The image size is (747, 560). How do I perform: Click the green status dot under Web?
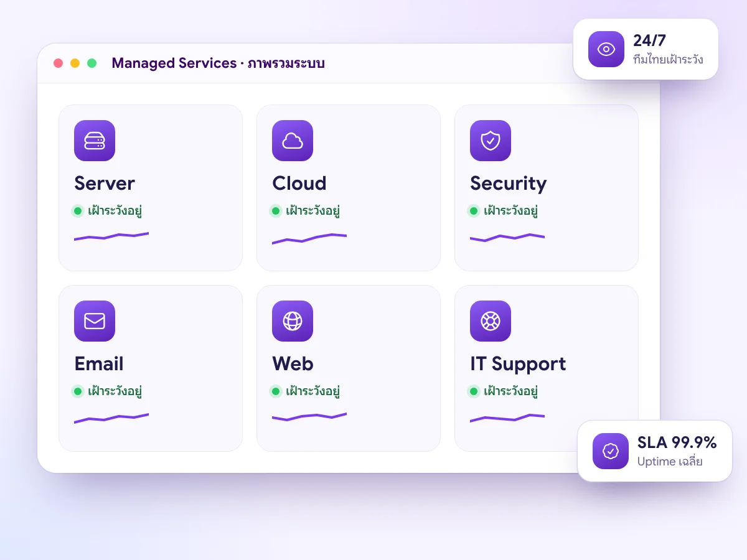276,391
